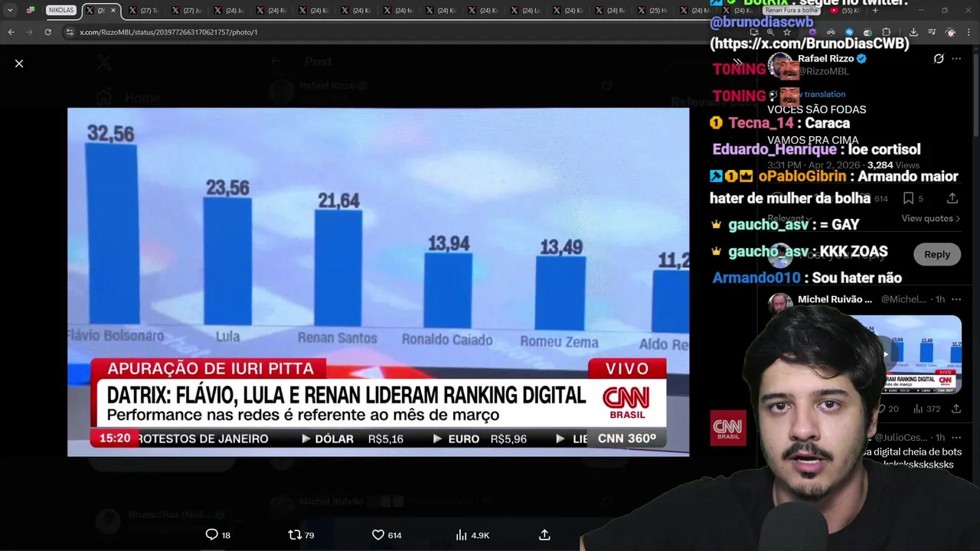The image size is (980, 551).
Task: Collapse the side panel with double chevron
Action: [x=737, y=62]
